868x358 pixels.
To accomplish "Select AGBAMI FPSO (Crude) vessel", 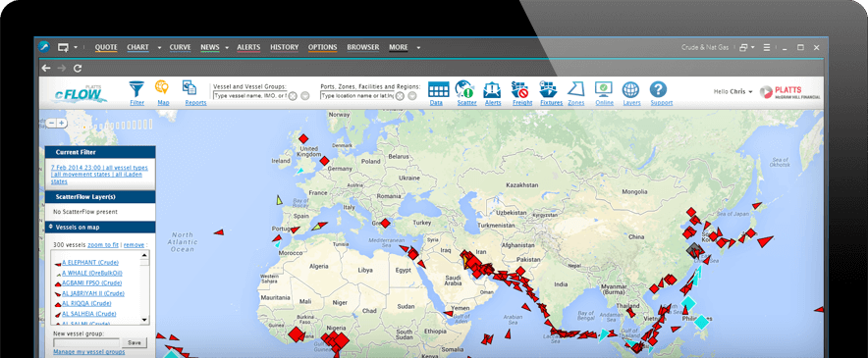I will (x=91, y=282).
